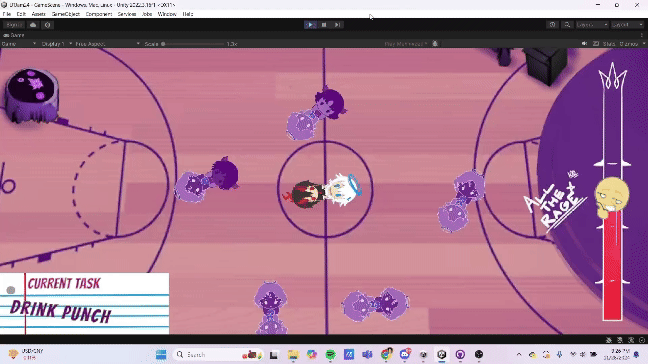Open the Unity global search icon
Screen dimensions: 648x364
coord(567,25)
